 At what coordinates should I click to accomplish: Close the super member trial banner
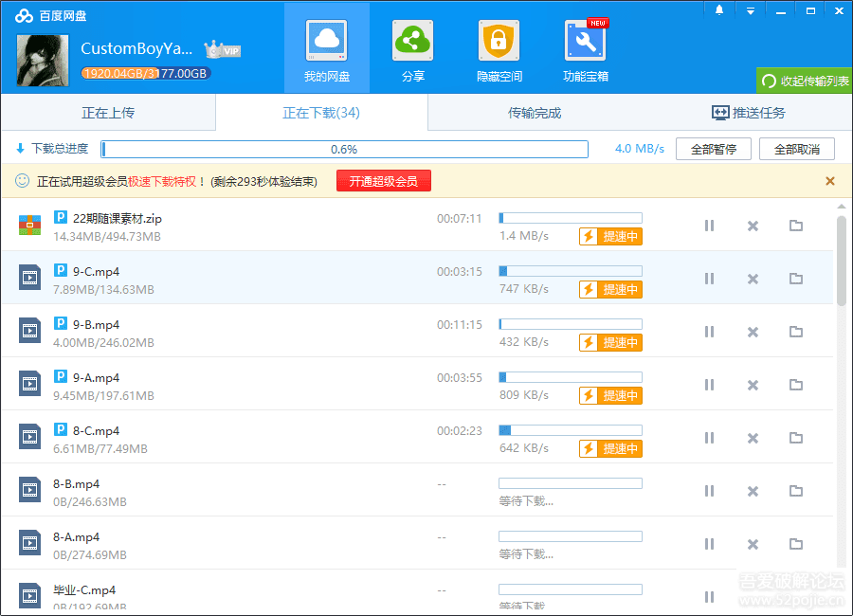click(x=829, y=181)
